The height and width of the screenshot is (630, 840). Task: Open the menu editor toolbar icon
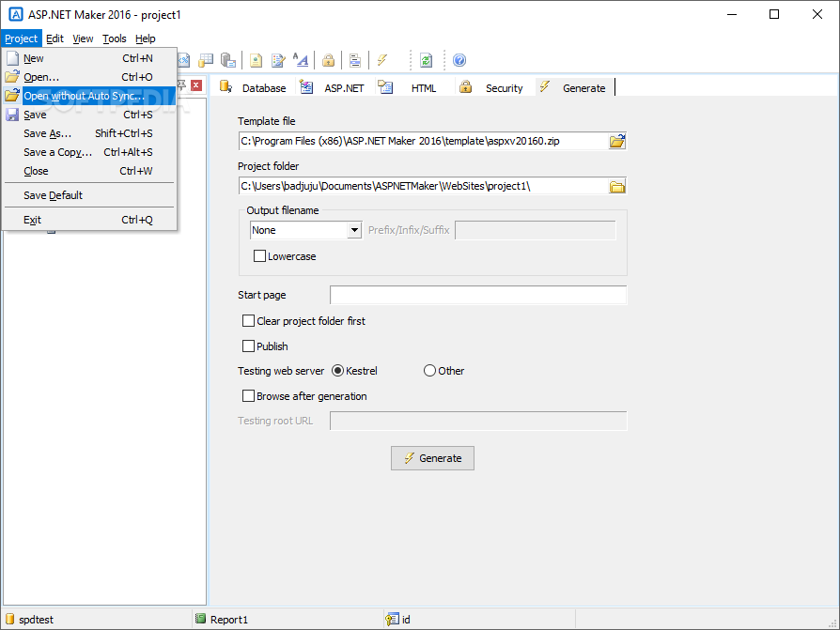coord(354,60)
